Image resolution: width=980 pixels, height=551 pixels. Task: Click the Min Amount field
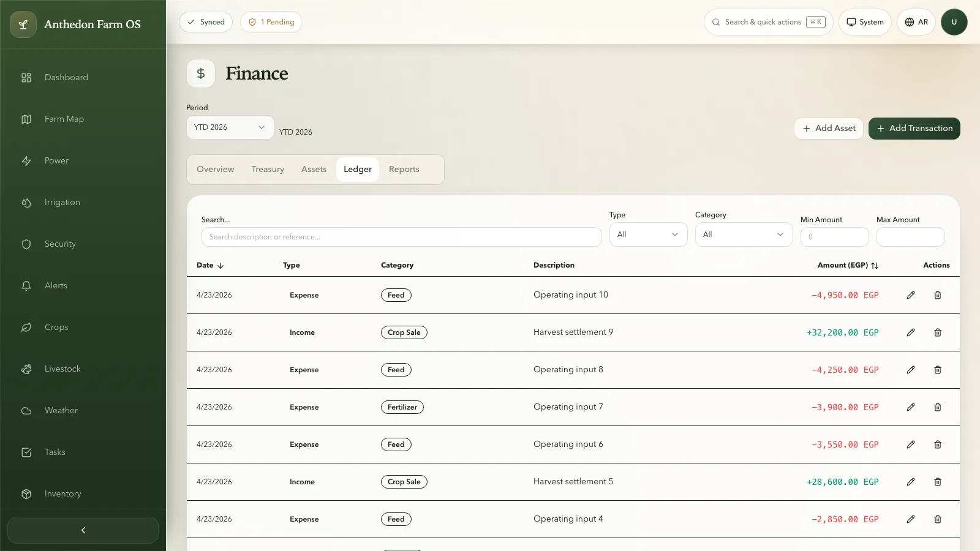point(835,237)
